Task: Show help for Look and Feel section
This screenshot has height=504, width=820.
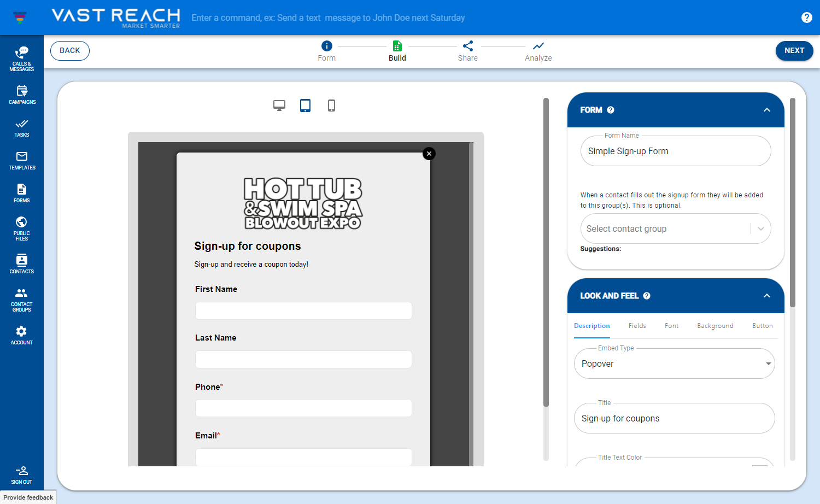Action: click(x=647, y=296)
